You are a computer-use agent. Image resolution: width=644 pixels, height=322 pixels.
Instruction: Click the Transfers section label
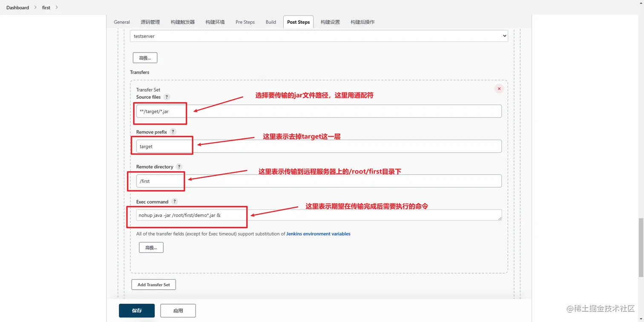140,72
